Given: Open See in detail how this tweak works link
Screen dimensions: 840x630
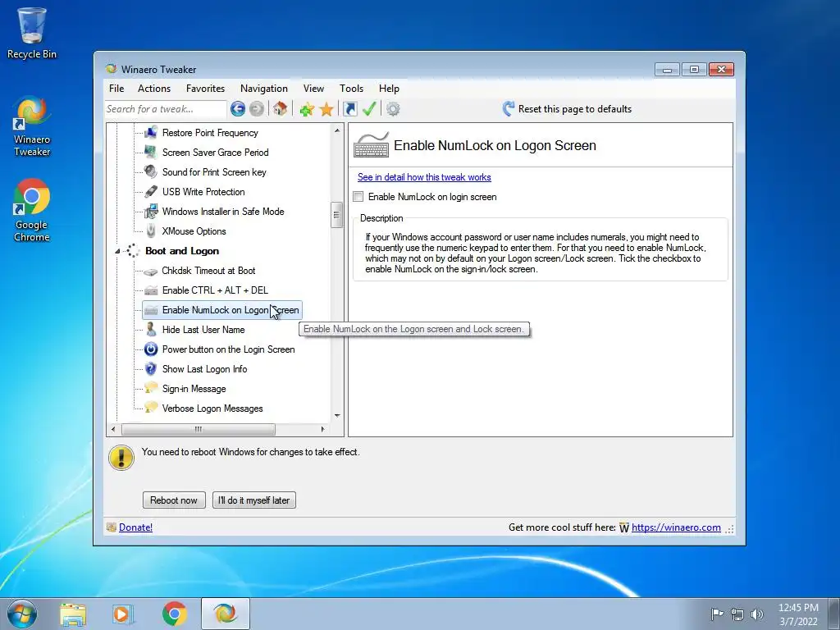Looking at the screenshot, I should pyautogui.click(x=424, y=177).
